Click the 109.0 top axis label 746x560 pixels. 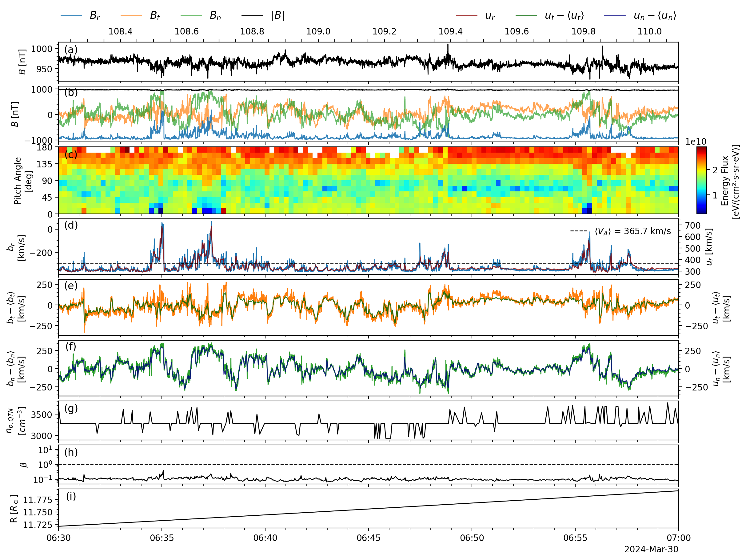[x=318, y=32]
